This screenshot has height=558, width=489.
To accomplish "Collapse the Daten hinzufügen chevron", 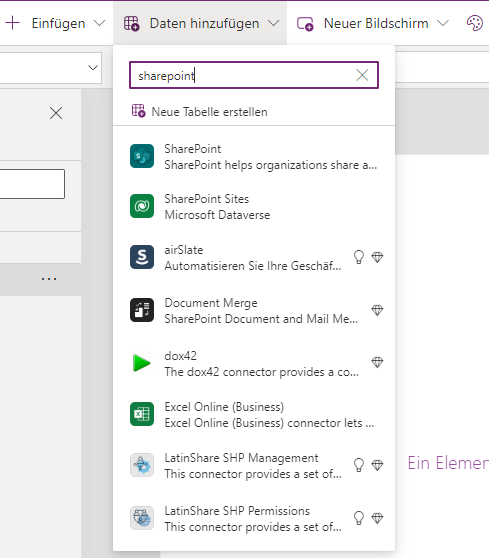I will pyautogui.click(x=273, y=23).
